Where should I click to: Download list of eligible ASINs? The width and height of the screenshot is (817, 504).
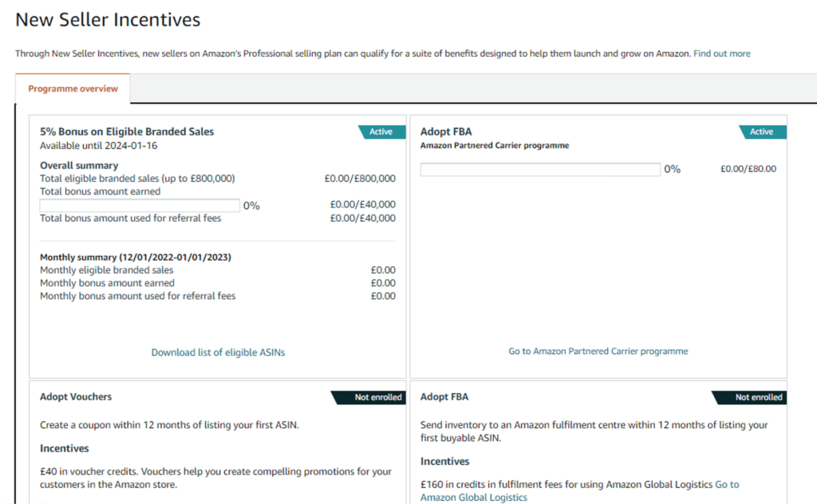[218, 352]
